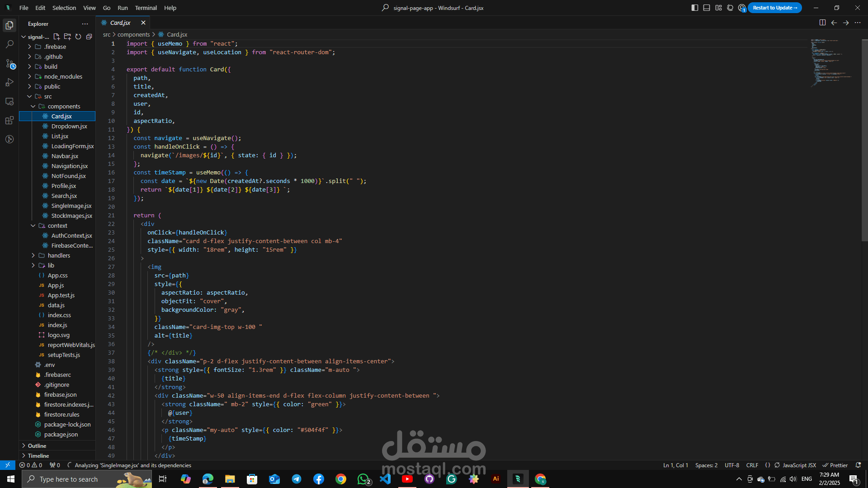Change language mode JavaScript JSX
The image size is (868, 488).
[799, 465]
